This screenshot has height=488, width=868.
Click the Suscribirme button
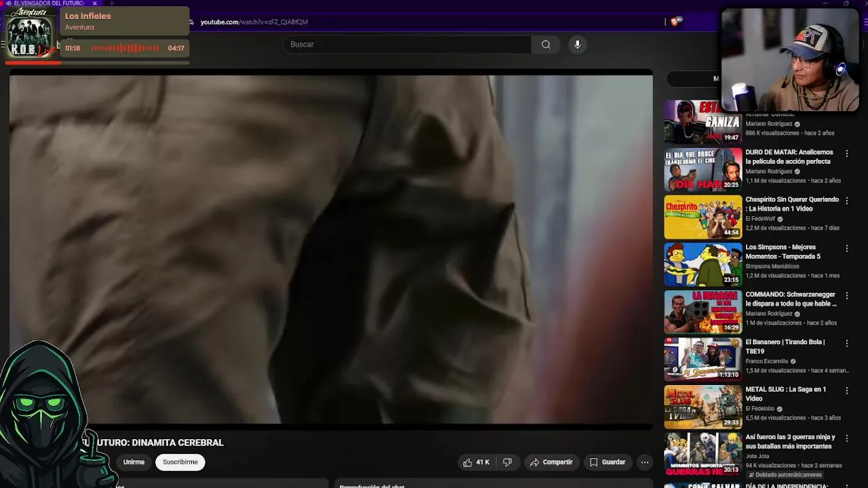click(180, 462)
